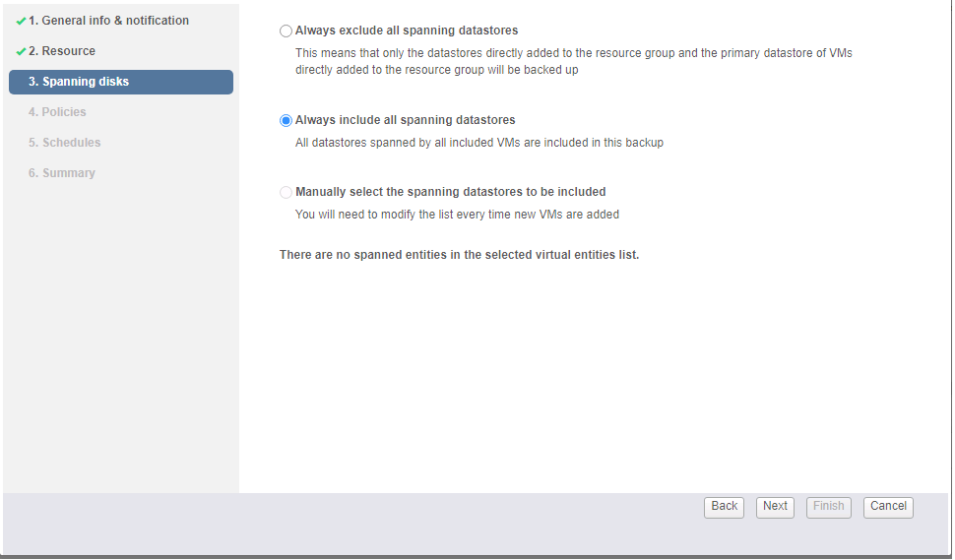Screen dimensions: 955x560
Task: Select Always exclude all spanning datastores radio
Action: pos(286,31)
